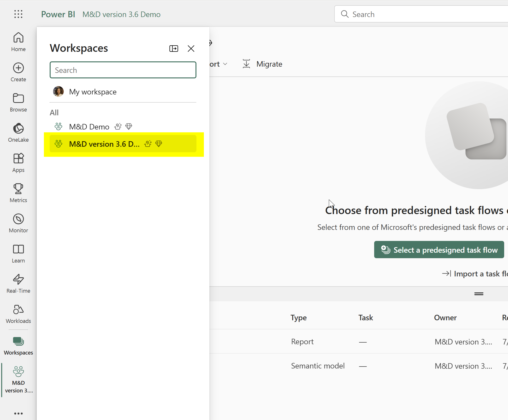
Task: Click M&D version 3.6 Demo header title
Action: 121,14
